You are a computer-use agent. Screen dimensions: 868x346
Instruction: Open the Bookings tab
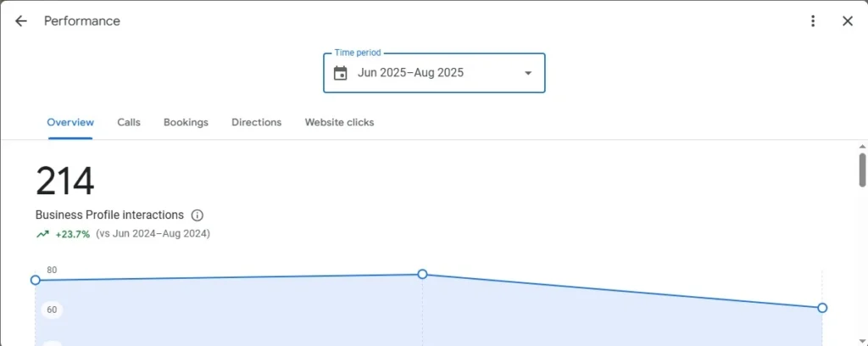[x=186, y=122]
